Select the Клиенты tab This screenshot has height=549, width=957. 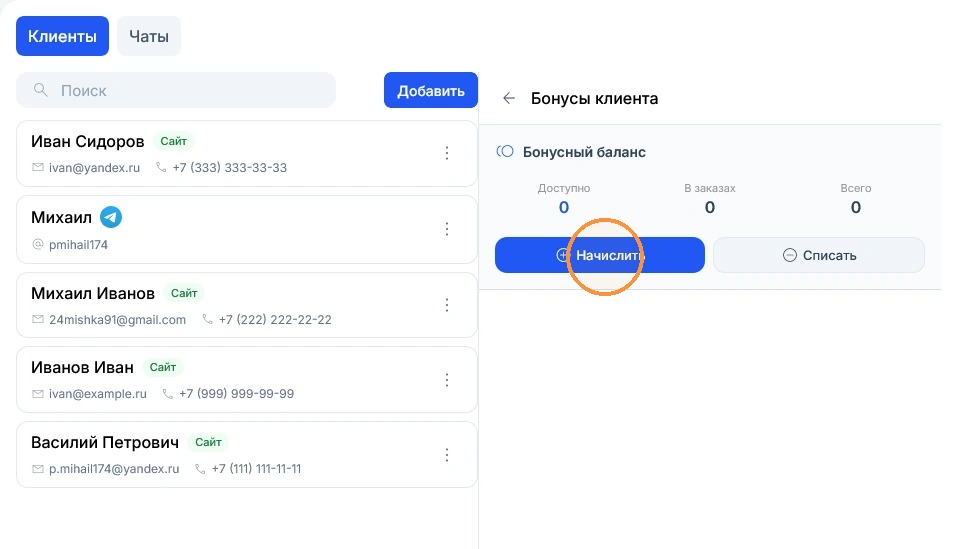point(62,36)
